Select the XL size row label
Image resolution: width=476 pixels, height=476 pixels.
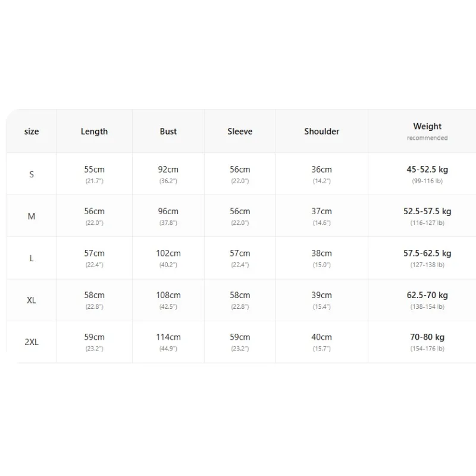pos(32,300)
